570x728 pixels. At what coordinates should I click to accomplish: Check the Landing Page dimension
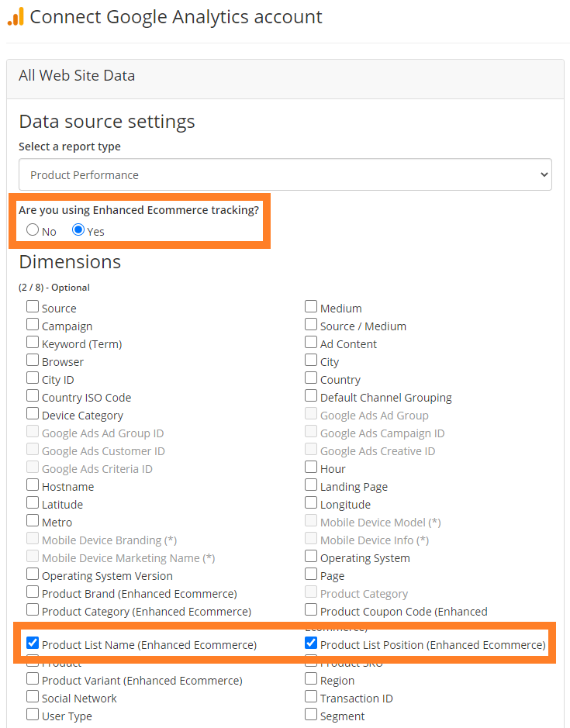(311, 485)
